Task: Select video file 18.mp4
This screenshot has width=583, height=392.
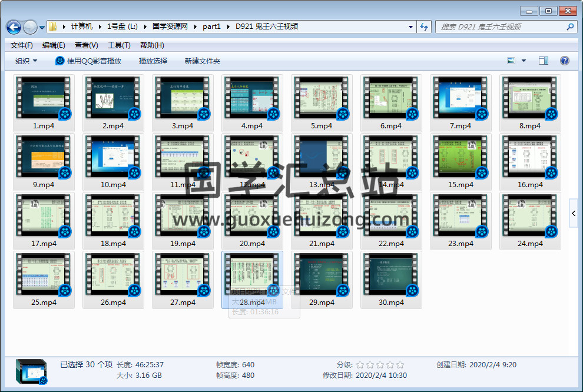Action: pos(113,221)
